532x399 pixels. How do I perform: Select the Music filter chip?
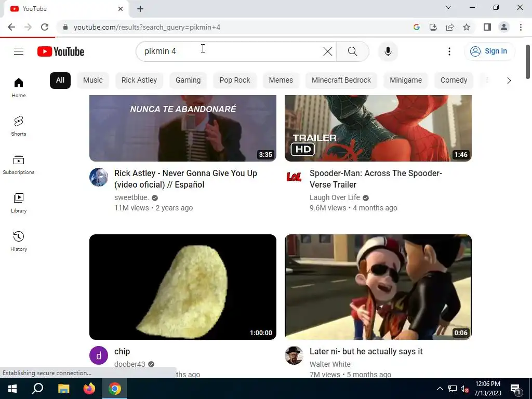coord(92,81)
